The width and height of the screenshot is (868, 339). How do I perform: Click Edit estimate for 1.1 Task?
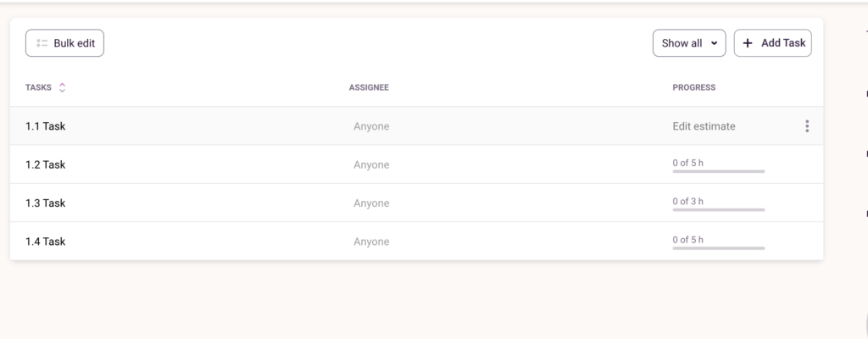tap(704, 126)
